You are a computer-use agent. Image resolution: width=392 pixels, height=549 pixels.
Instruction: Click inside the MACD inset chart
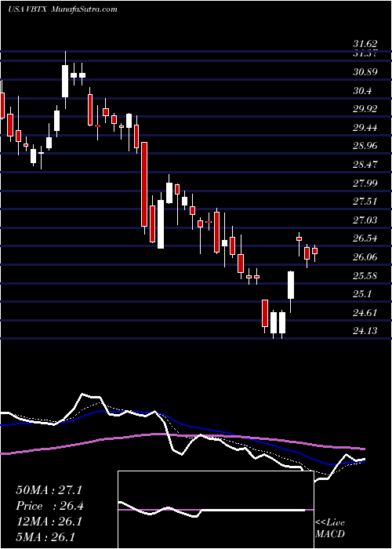216,510
